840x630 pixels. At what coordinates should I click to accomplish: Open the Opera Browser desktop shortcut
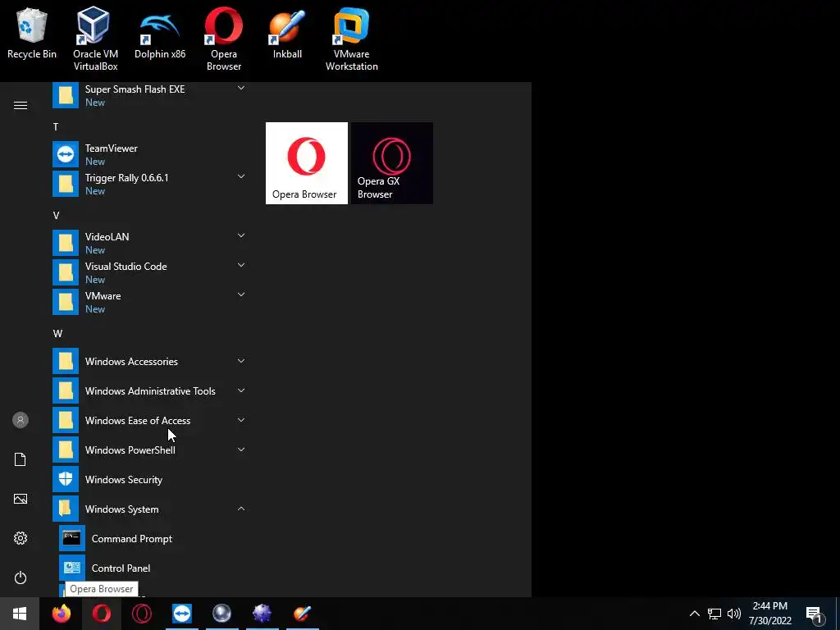point(224,39)
